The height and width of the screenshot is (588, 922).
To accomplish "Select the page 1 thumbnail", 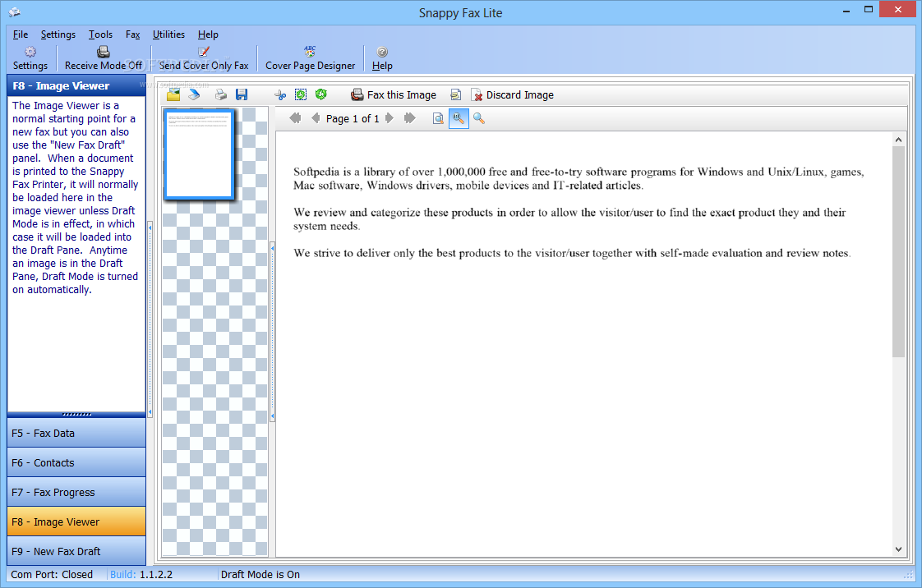I will (x=200, y=154).
